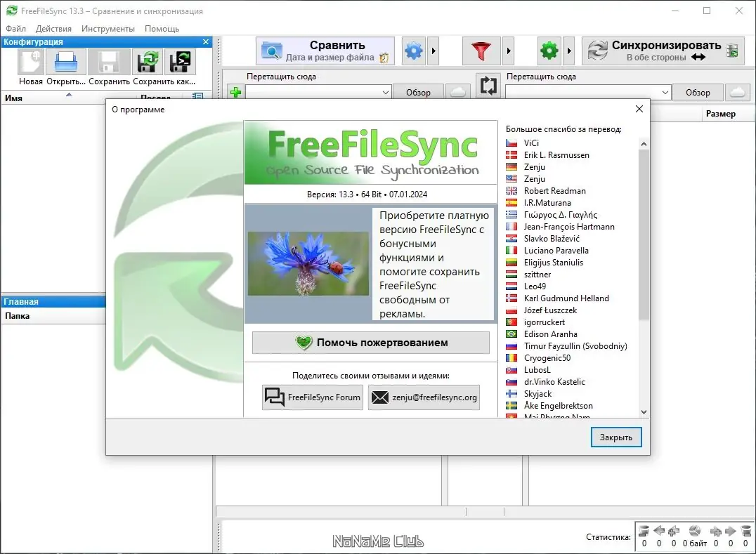Add folder pair with green plus

pos(236,92)
